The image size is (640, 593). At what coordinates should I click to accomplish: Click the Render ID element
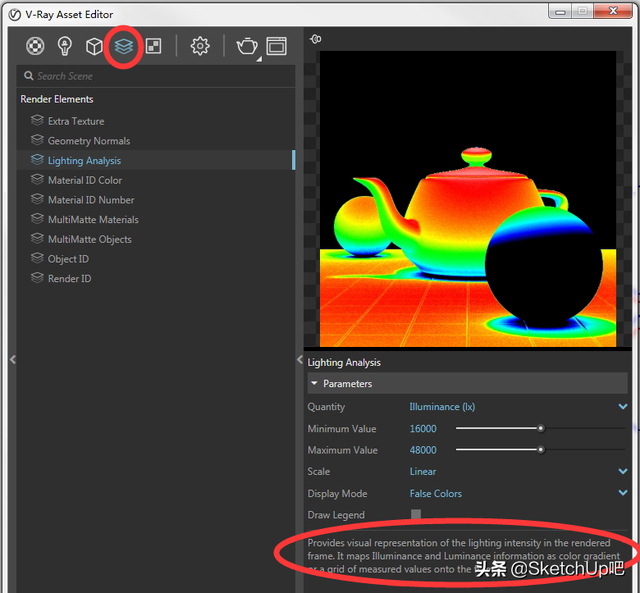[x=69, y=279]
